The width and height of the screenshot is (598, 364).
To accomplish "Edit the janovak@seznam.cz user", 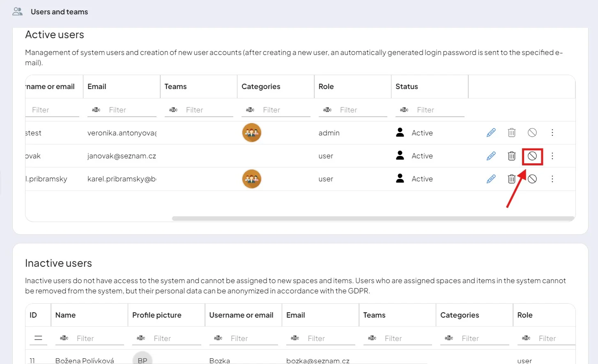I will tap(491, 156).
